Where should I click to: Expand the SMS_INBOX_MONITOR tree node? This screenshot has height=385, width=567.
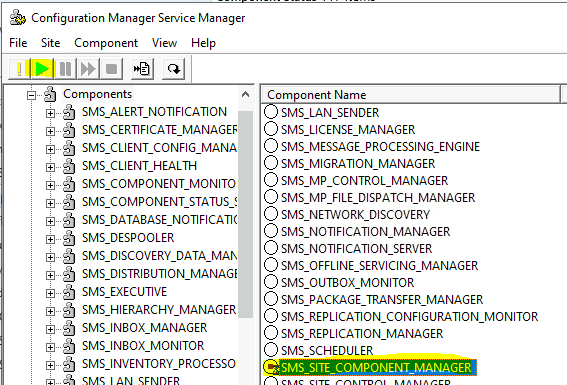pyautogui.click(x=50, y=347)
